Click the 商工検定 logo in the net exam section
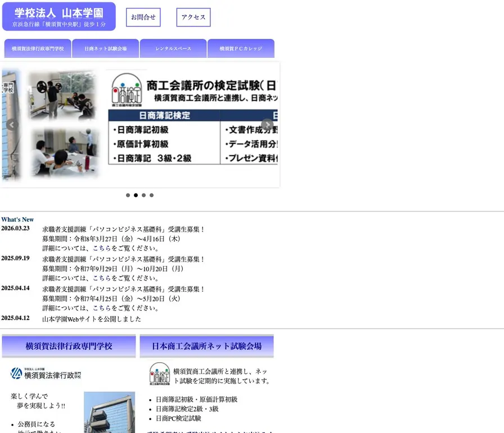Image resolution: width=504 pixels, height=433 pixels. coord(160,373)
